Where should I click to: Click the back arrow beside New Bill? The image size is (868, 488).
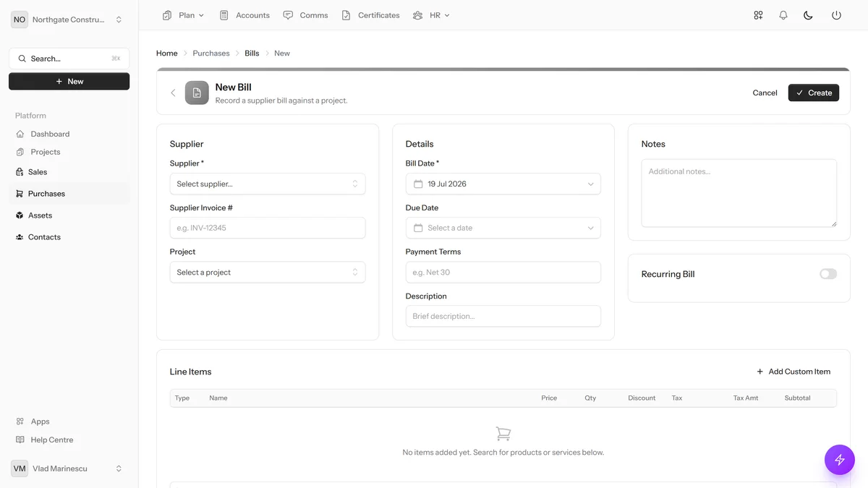tap(173, 93)
